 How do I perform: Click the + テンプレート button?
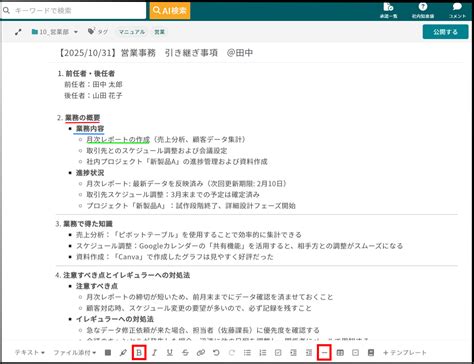click(x=405, y=352)
